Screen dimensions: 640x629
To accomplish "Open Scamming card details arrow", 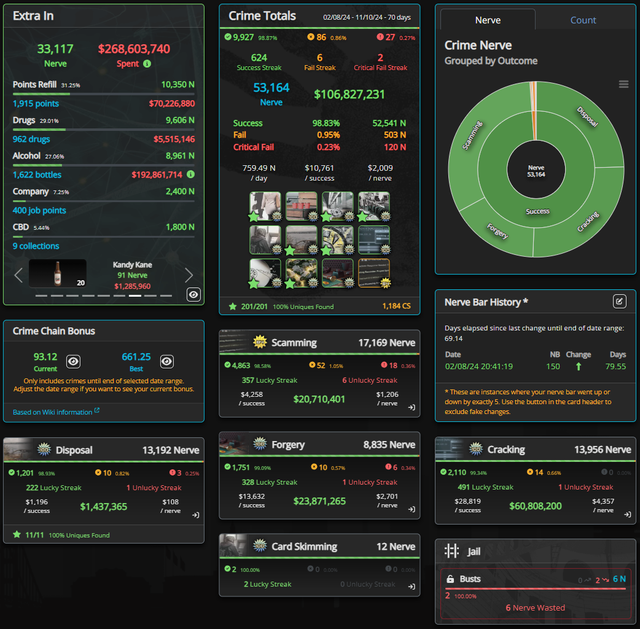I will coord(411,407).
